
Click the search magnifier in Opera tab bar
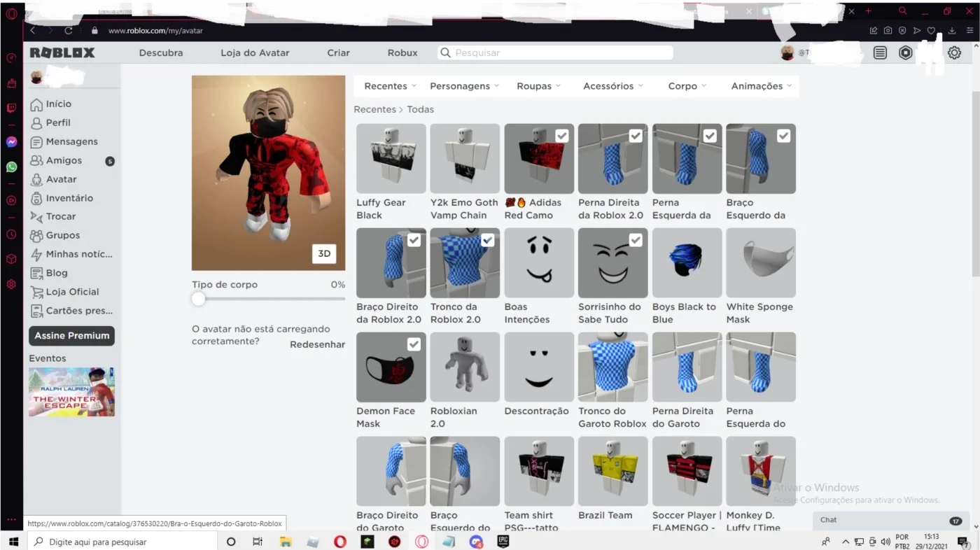[x=903, y=11]
